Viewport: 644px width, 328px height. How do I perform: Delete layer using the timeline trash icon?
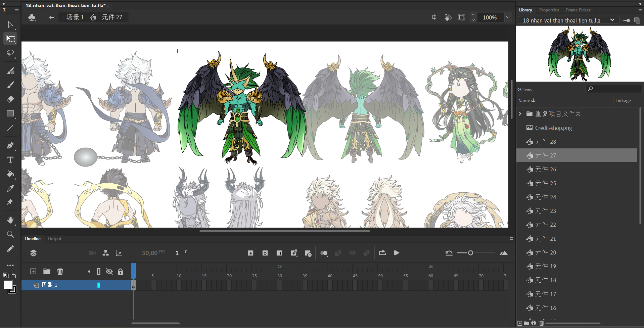(60, 271)
